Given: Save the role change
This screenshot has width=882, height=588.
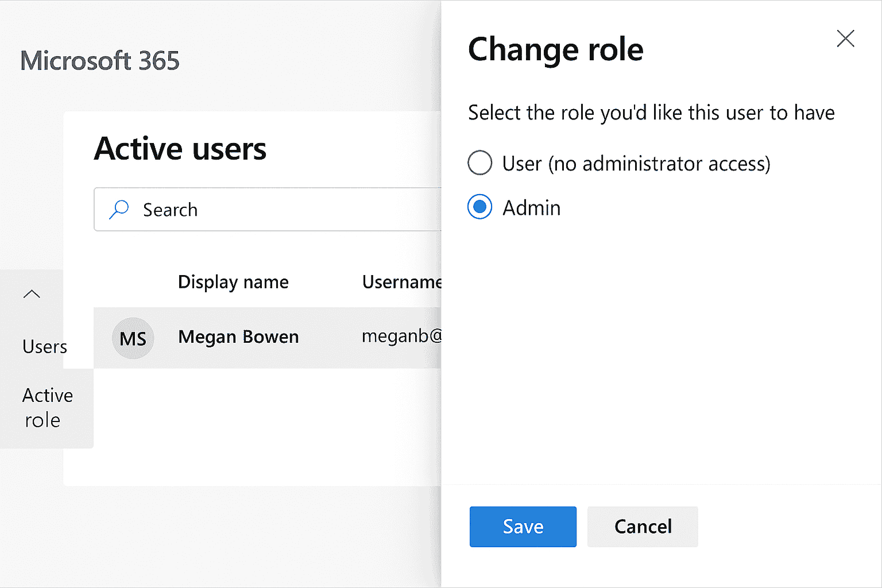Looking at the screenshot, I should [x=523, y=527].
